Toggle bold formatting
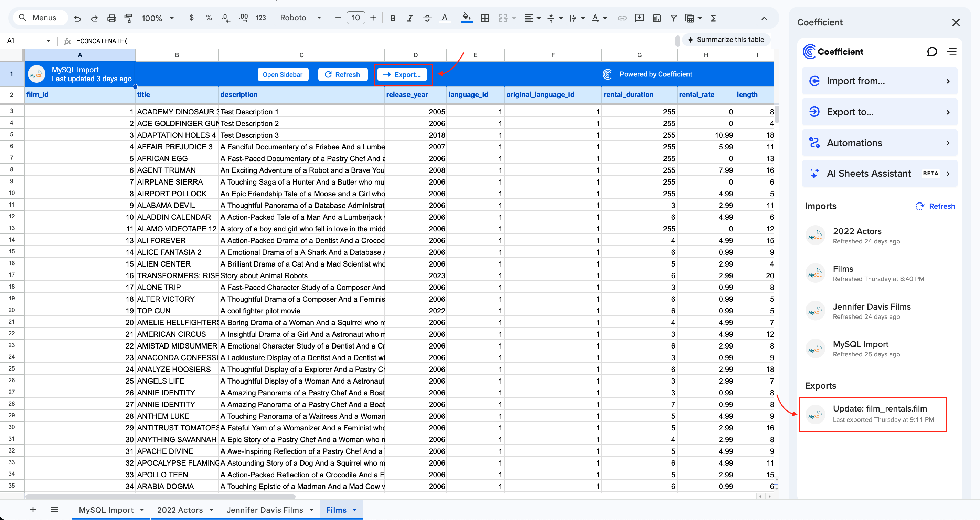 (x=393, y=18)
